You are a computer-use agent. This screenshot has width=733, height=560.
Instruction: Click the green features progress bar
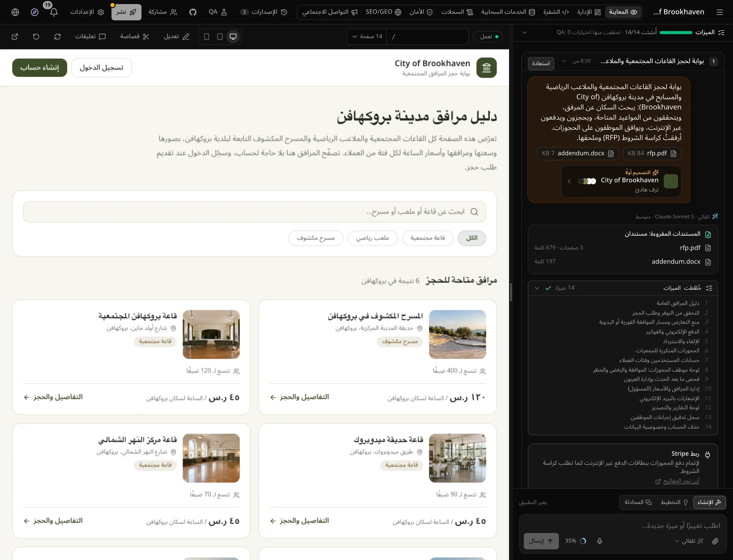point(676,32)
